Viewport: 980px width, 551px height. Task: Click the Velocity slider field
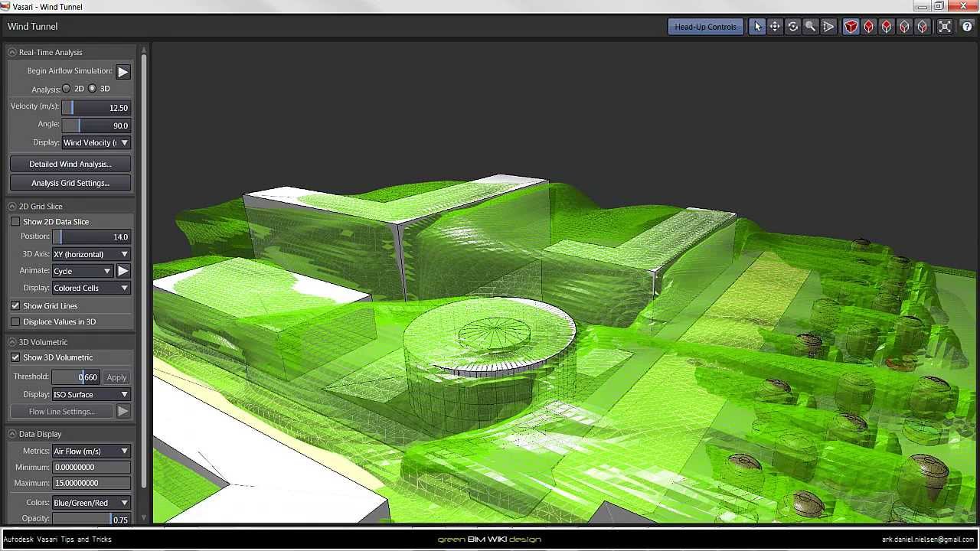(96, 108)
